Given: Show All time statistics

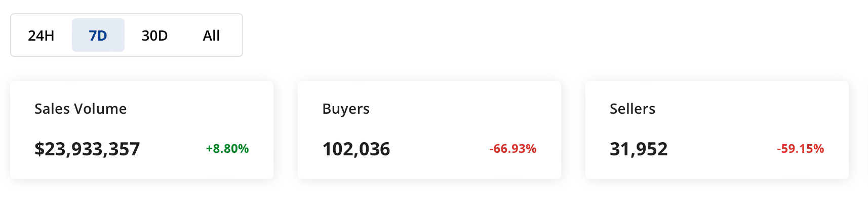Looking at the screenshot, I should pyautogui.click(x=211, y=36).
